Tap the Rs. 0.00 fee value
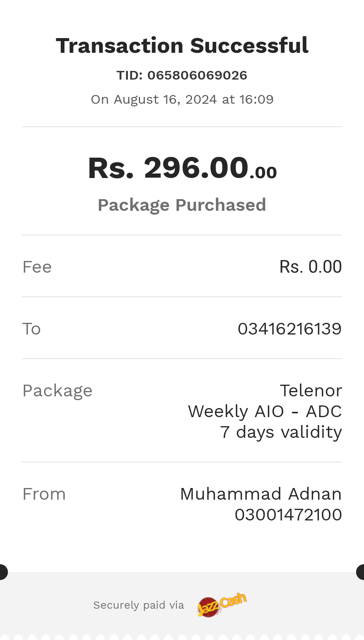This screenshot has height=640, width=364. tap(310, 267)
